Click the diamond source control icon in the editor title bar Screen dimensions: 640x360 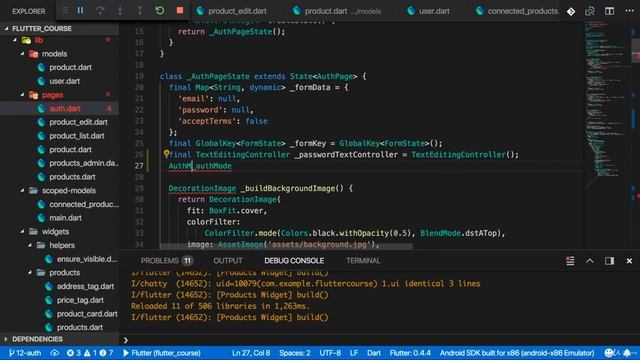[x=571, y=11]
